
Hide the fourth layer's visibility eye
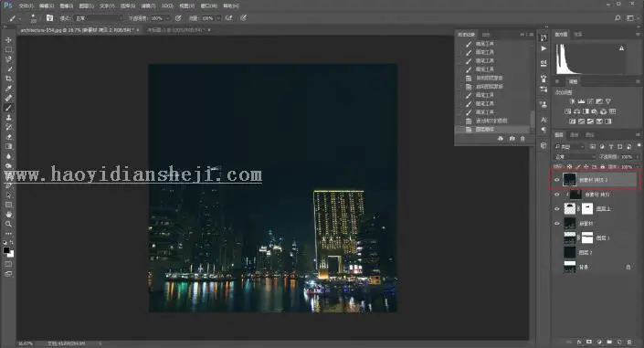[x=557, y=224]
